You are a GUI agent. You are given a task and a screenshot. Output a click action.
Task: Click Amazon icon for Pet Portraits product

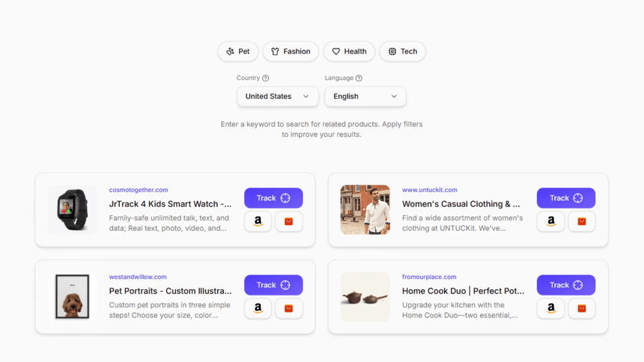tap(258, 308)
